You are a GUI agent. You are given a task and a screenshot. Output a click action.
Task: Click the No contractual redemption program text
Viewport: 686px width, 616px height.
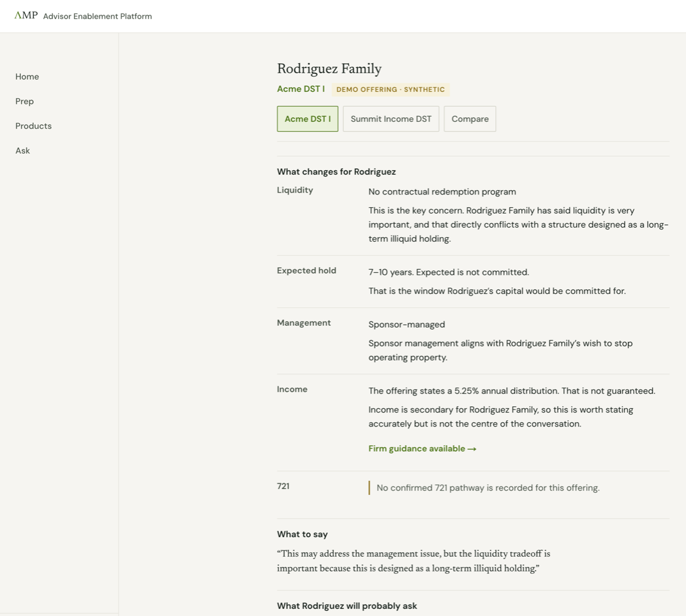tap(442, 192)
